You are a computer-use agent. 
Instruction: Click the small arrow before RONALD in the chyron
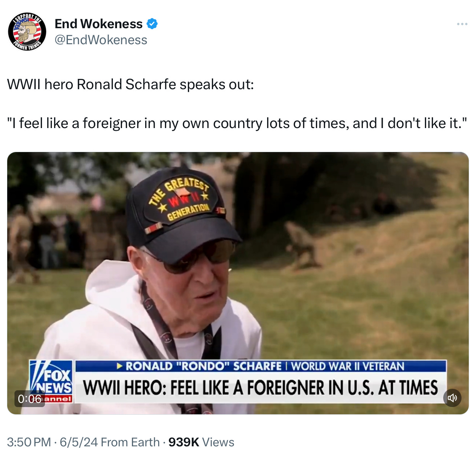120,366
